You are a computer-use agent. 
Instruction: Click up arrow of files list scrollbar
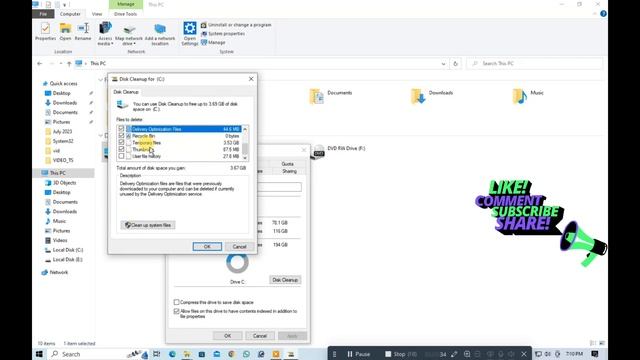coord(245,129)
